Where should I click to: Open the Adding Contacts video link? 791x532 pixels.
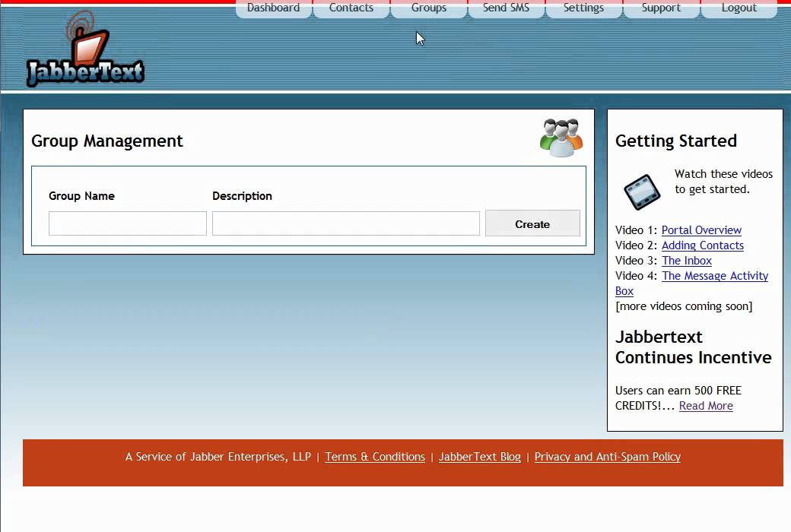pyautogui.click(x=702, y=245)
